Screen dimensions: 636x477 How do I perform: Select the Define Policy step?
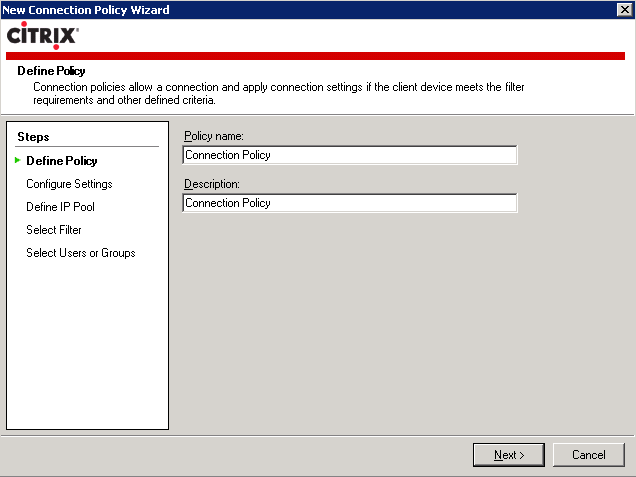click(62, 161)
